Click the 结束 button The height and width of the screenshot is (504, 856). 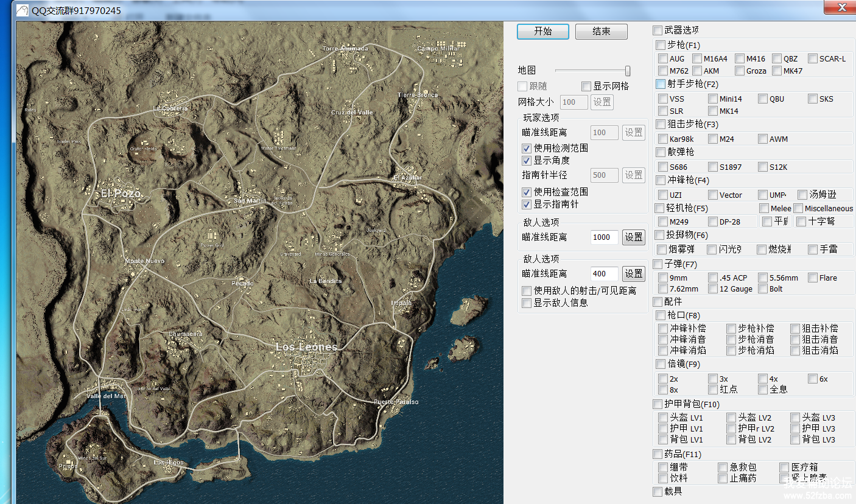click(x=602, y=32)
